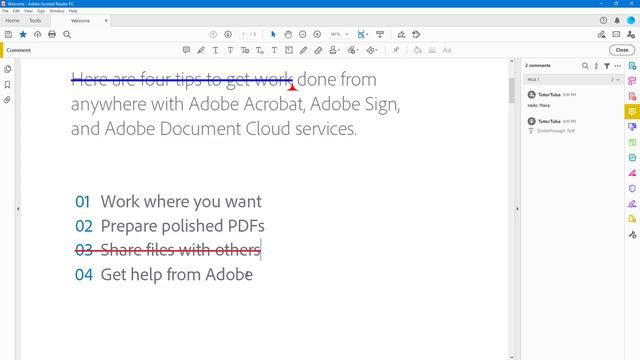The image size is (640, 360).
Task: Toggle the Keep tool selected pin
Action: point(396,50)
